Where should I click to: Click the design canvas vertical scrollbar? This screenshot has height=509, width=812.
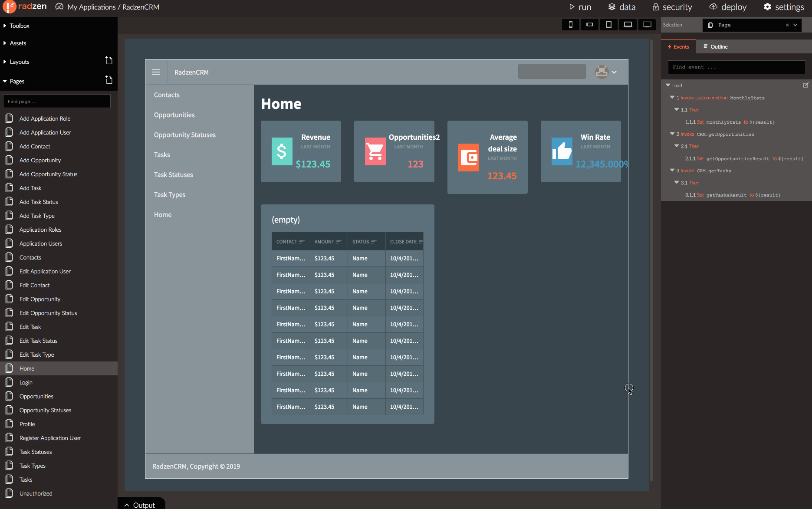[x=651, y=260]
